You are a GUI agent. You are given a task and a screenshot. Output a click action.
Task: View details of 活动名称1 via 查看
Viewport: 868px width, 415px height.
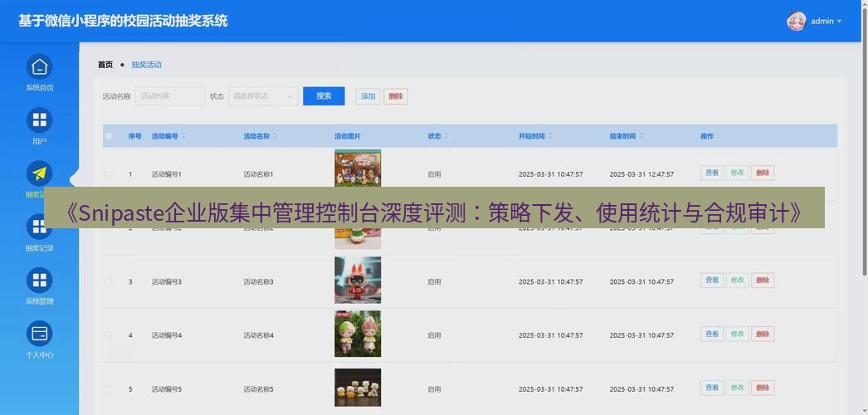click(x=712, y=173)
